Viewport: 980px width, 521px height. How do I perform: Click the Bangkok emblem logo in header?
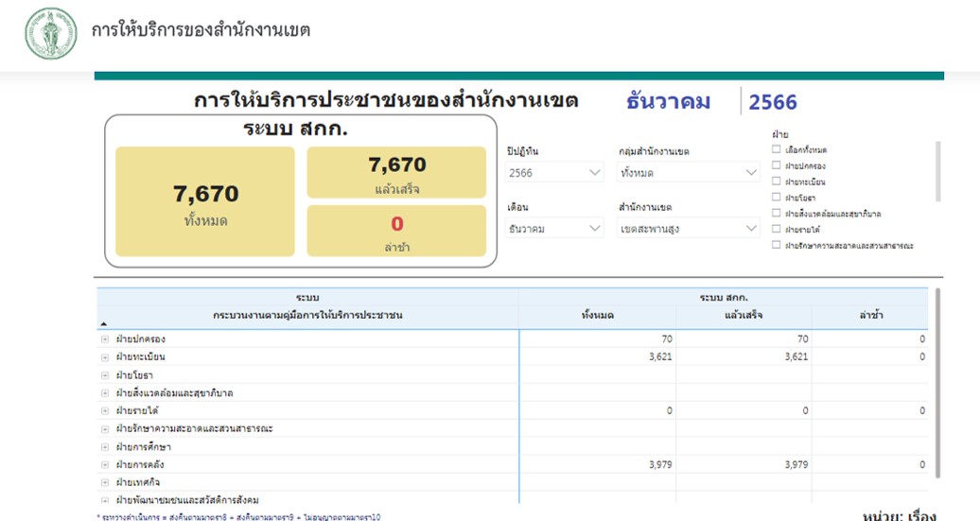point(50,33)
